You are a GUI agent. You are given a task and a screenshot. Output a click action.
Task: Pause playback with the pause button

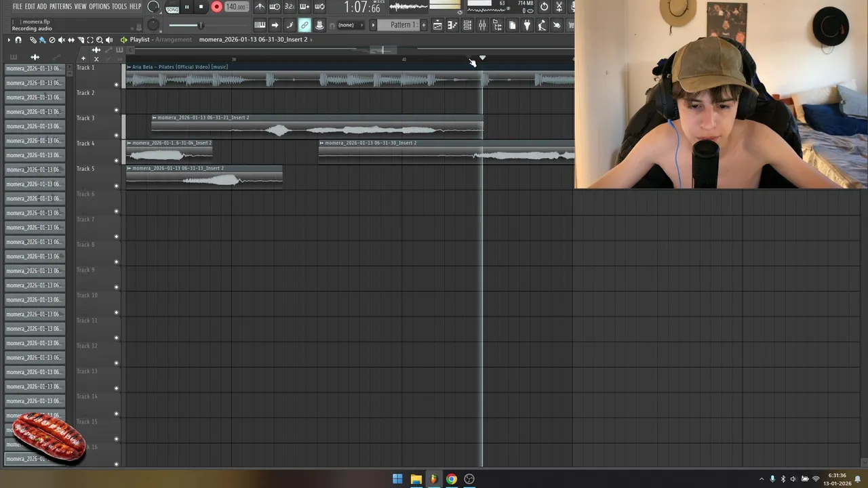point(186,7)
